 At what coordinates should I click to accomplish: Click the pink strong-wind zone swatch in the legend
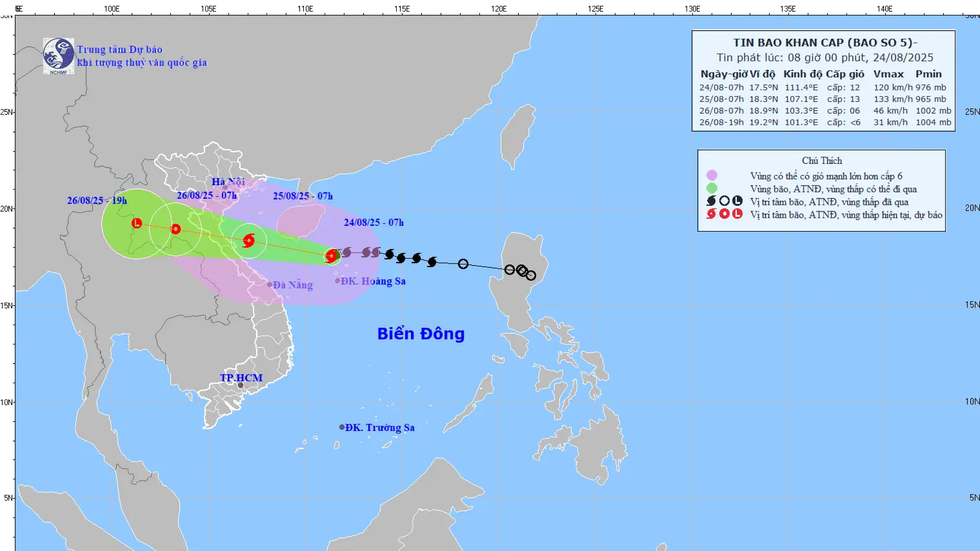pos(712,175)
